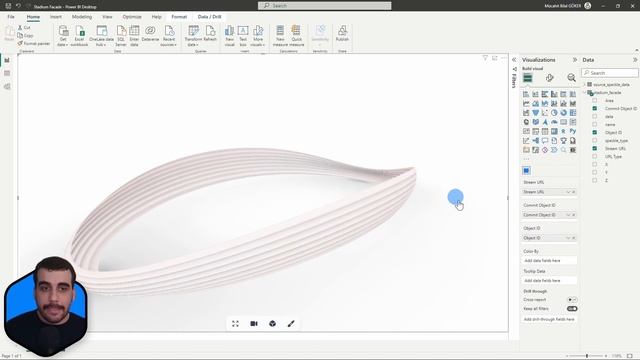This screenshot has width=640, height=360.
Task: Click the title bar Search box
Action: tap(324, 6)
